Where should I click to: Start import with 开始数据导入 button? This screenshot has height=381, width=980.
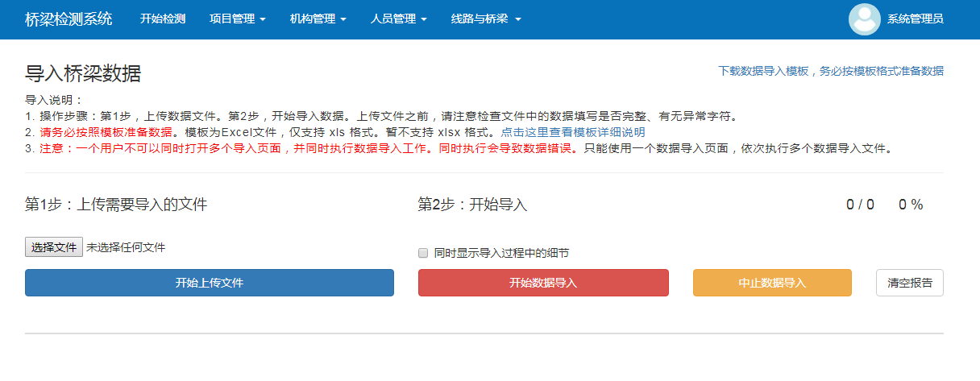click(543, 283)
